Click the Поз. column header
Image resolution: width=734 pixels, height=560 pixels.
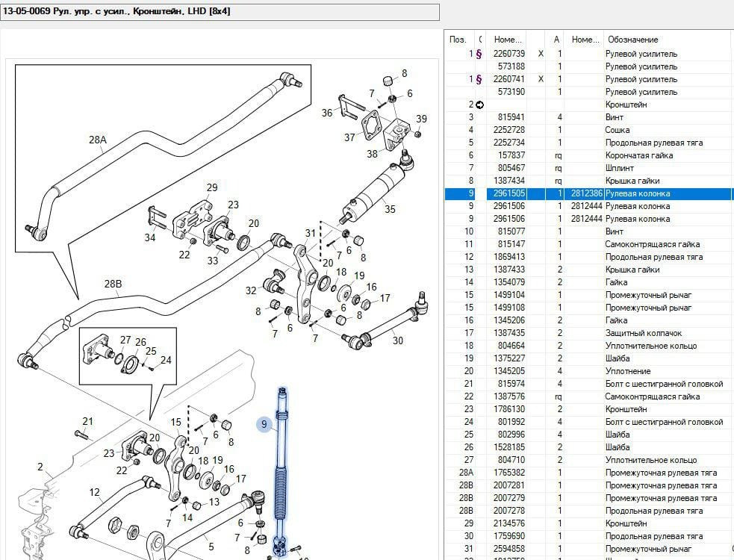click(458, 39)
